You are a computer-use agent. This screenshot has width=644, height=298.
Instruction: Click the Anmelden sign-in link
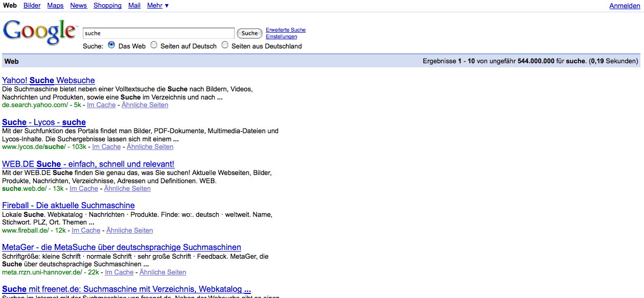point(625,6)
